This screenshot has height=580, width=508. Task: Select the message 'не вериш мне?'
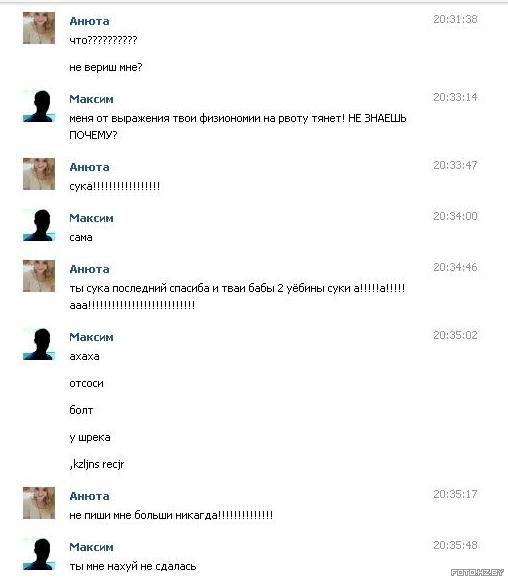coord(106,67)
